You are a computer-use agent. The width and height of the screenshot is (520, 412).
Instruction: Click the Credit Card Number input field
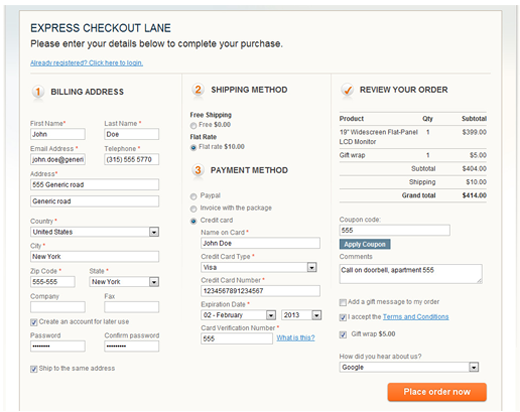tap(260, 291)
